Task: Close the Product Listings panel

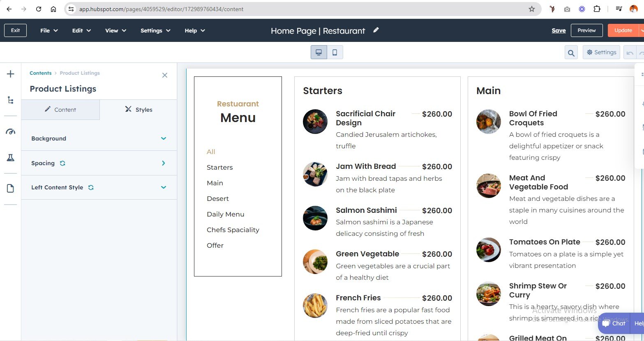Action: pyautogui.click(x=165, y=75)
